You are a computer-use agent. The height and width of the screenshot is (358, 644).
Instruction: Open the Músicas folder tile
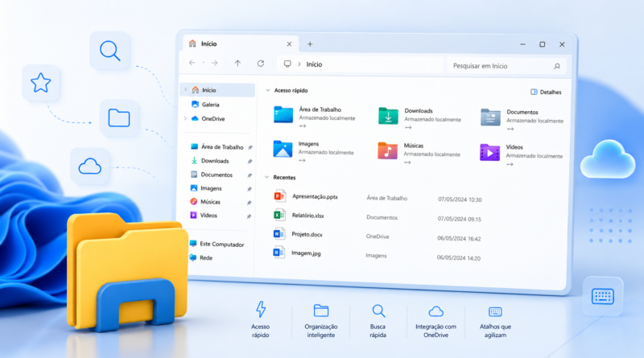click(418, 153)
